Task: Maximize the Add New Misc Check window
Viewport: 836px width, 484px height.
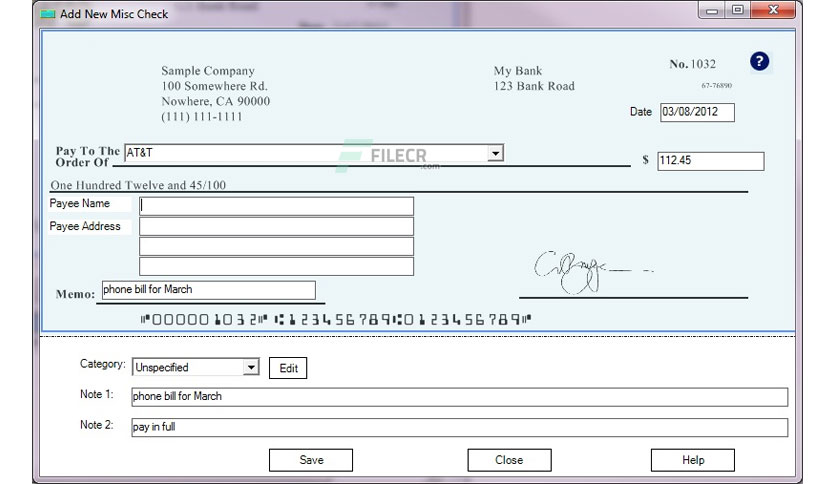Action: pos(738,10)
